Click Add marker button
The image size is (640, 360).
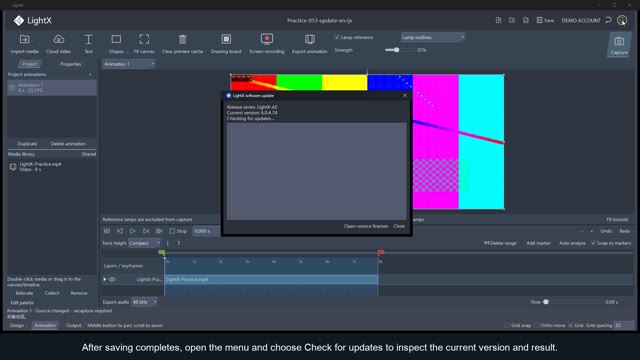coord(538,243)
